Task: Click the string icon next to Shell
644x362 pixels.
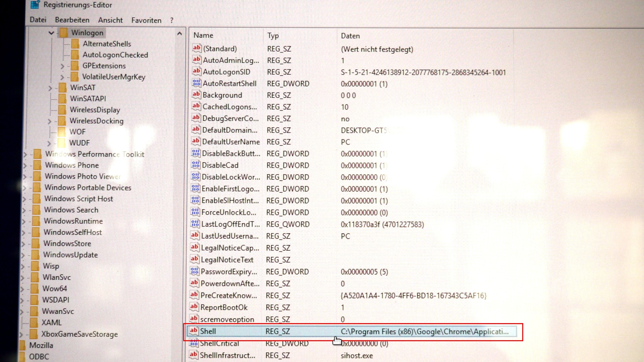Action: [x=194, y=331]
